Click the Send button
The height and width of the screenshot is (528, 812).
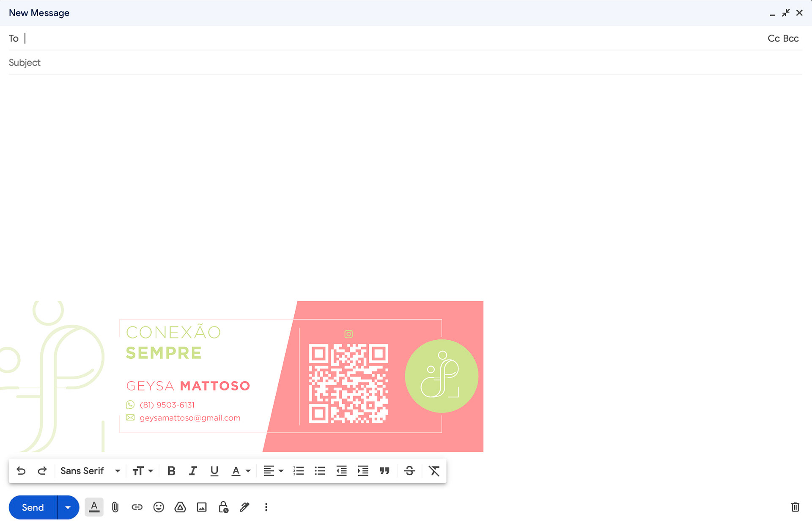point(33,507)
